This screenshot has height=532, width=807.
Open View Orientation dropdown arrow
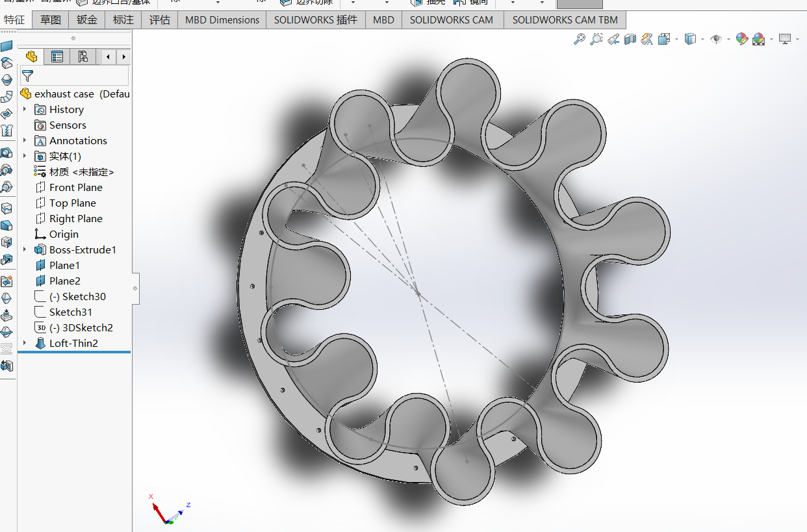click(x=676, y=39)
